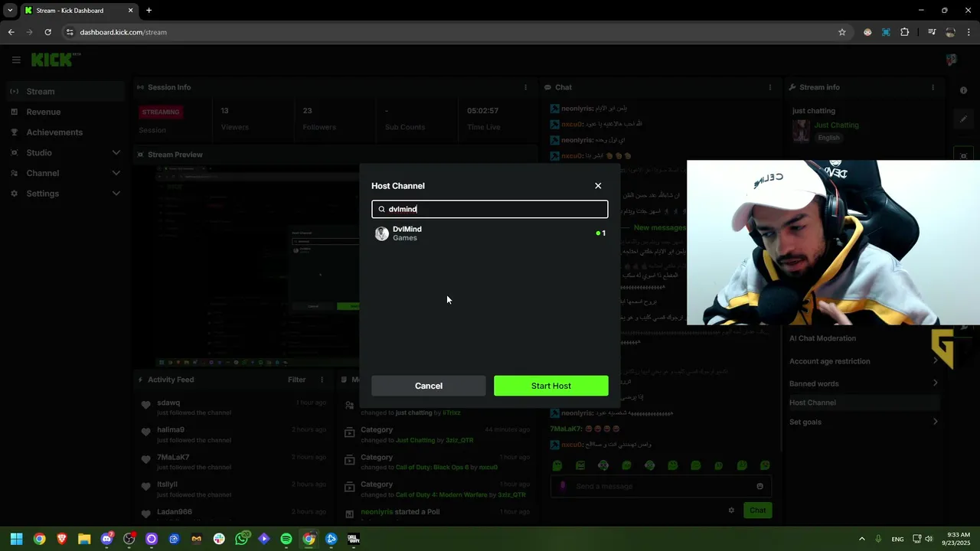980x551 pixels.
Task: Open Call of Duty from taskbar
Action: click(x=354, y=539)
